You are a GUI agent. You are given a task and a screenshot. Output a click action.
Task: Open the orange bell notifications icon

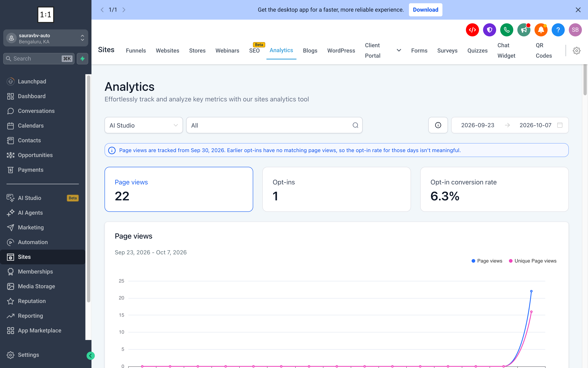click(x=541, y=30)
